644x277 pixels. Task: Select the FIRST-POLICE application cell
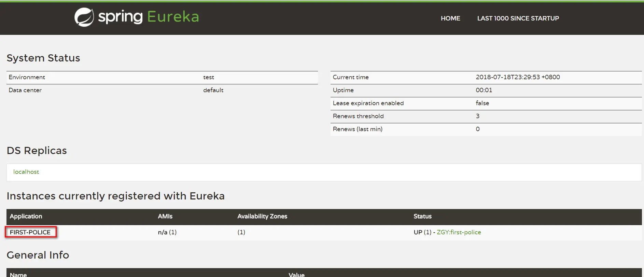click(30, 232)
